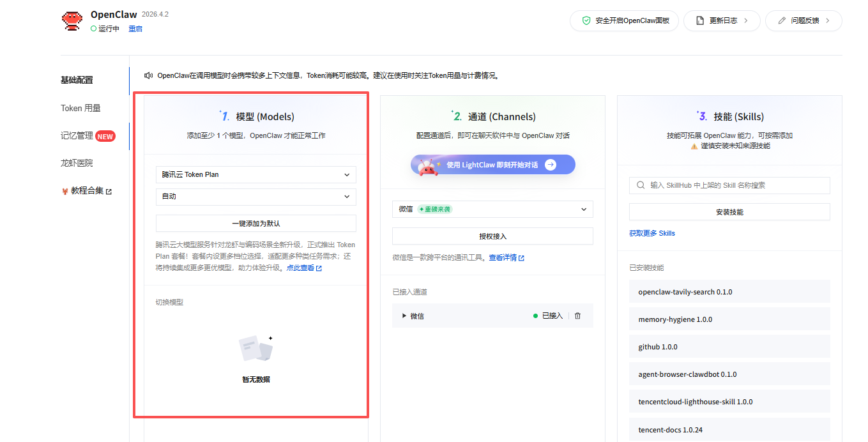Screen dimensions: 868x442
Task: Open the 龙虾医院 sidebar tab
Action: tap(77, 163)
